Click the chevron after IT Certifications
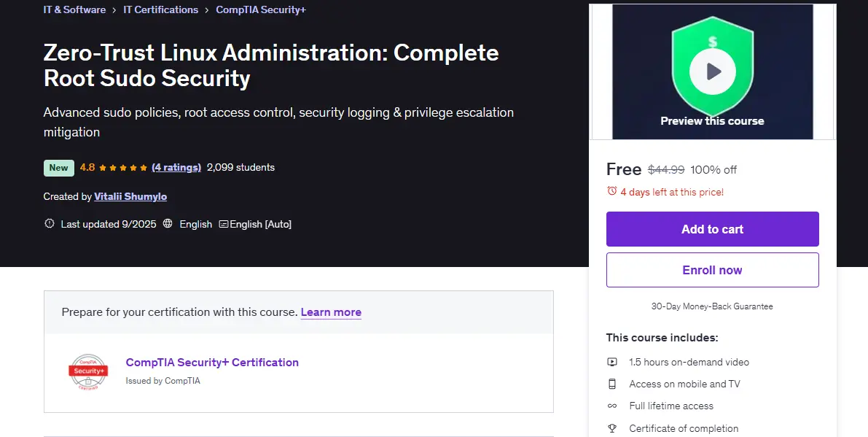868x437 pixels. pos(207,10)
